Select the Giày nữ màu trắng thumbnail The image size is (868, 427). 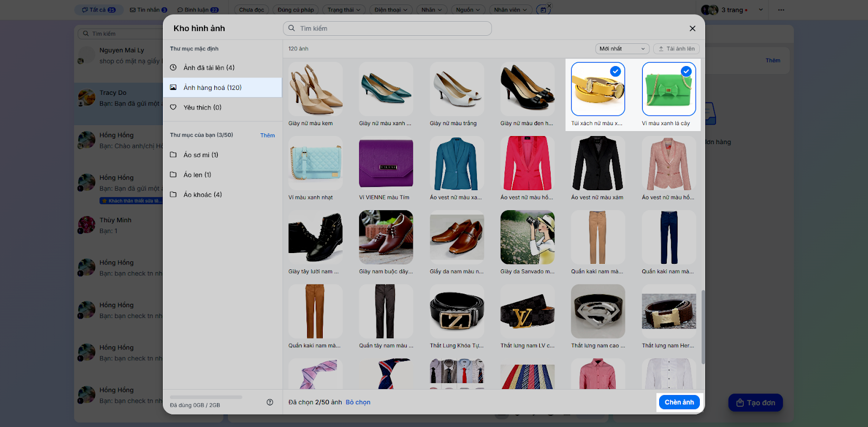[457, 89]
